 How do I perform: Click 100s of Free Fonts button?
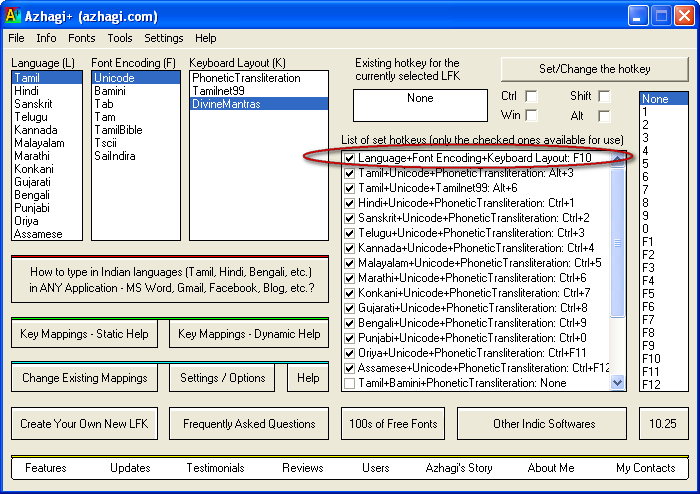pos(393,423)
